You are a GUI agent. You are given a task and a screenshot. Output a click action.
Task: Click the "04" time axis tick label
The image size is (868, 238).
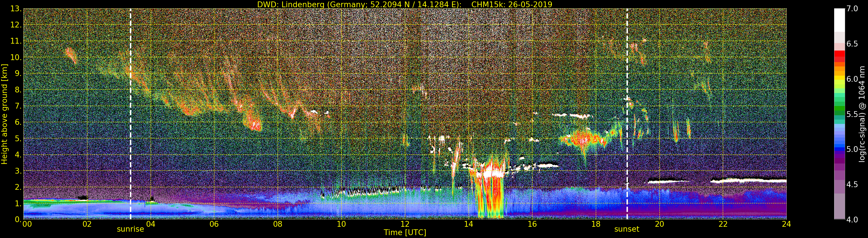[151, 224]
